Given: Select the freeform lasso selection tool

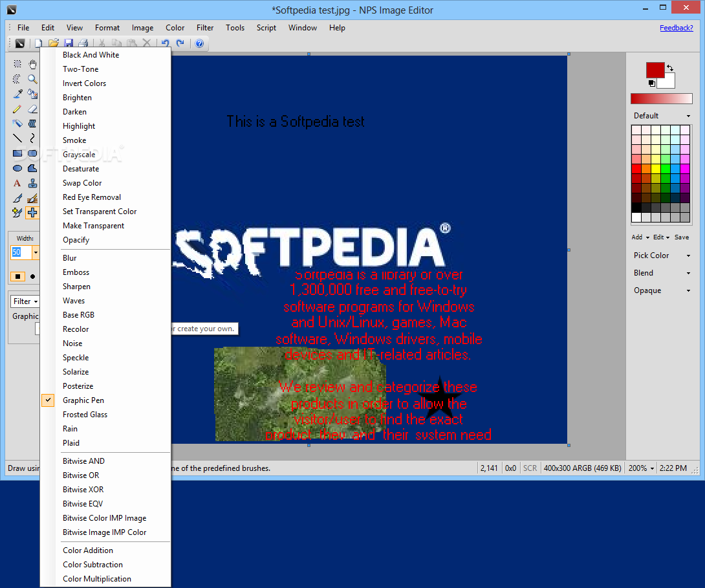Looking at the screenshot, I should click(x=17, y=79).
